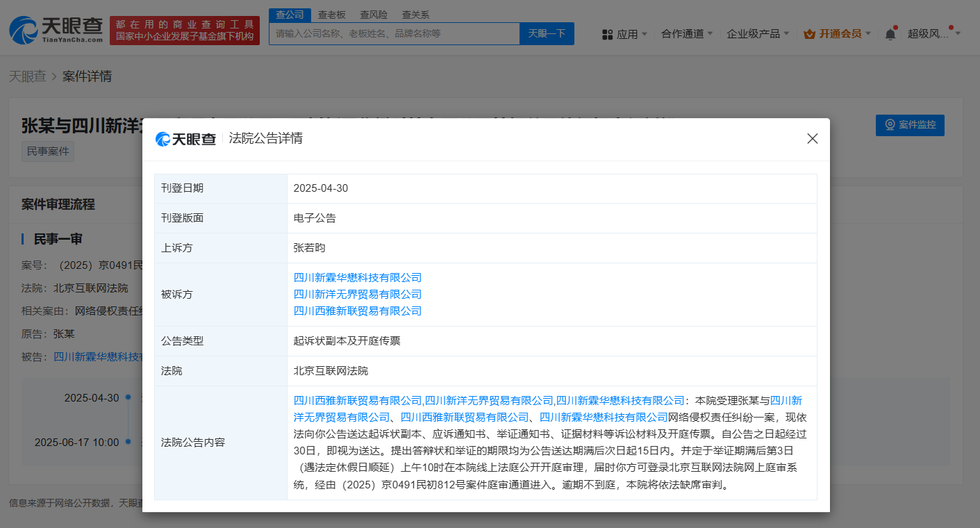Click the red promotional banner in the header

185,31
